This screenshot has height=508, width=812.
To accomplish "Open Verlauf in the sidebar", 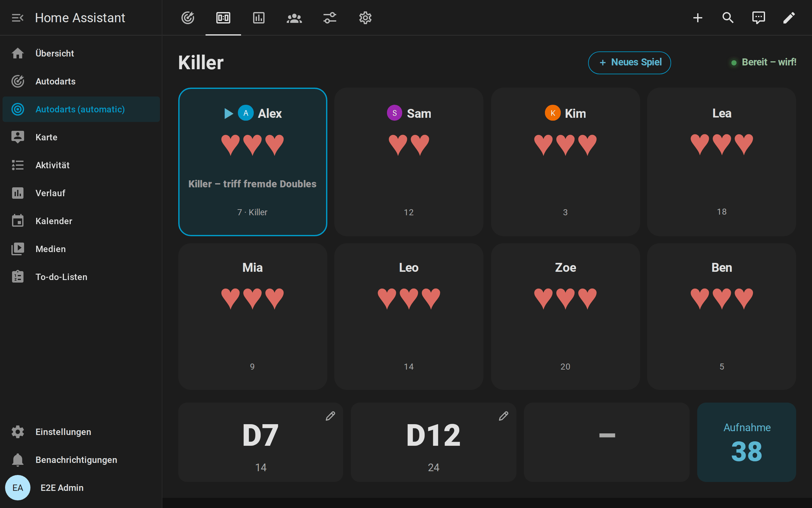I will point(81,193).
